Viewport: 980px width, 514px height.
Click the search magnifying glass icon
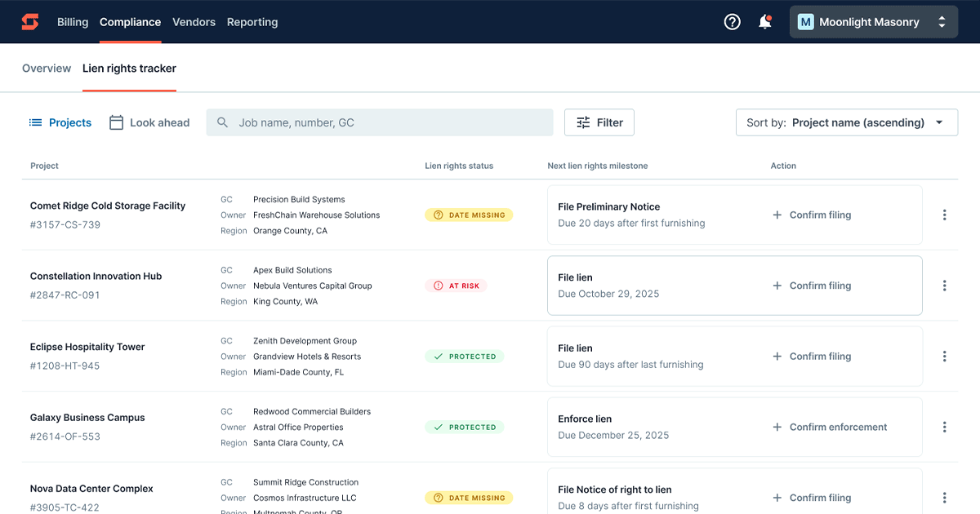(221, 122)
